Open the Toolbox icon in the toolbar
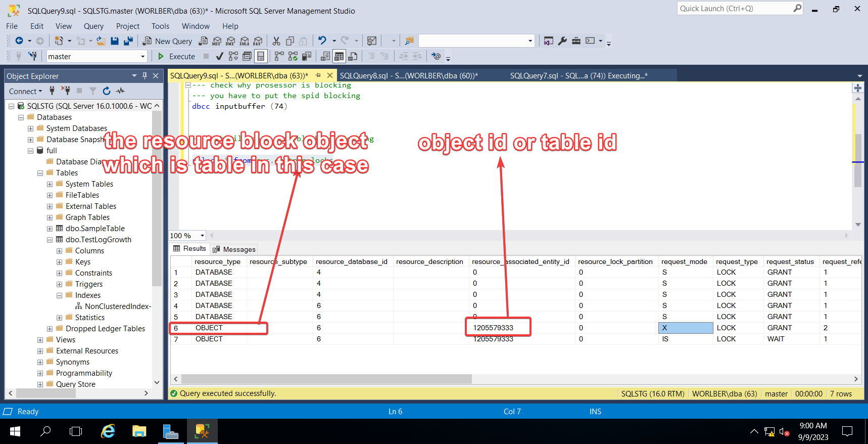The height and width of the screenshot is (444, 868). [x=576, y=41]
